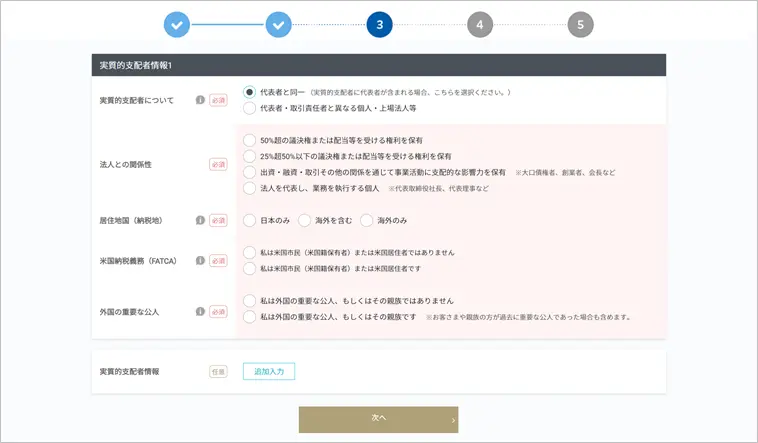Click info icon beside 米国納税義務（FATCA）
758x443 pixels.
[200, 260]
